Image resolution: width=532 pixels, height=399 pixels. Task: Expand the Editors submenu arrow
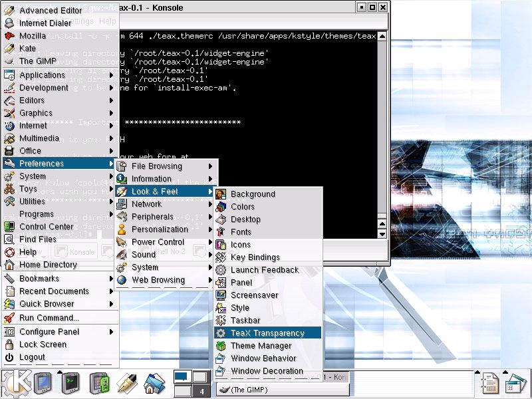111,100
